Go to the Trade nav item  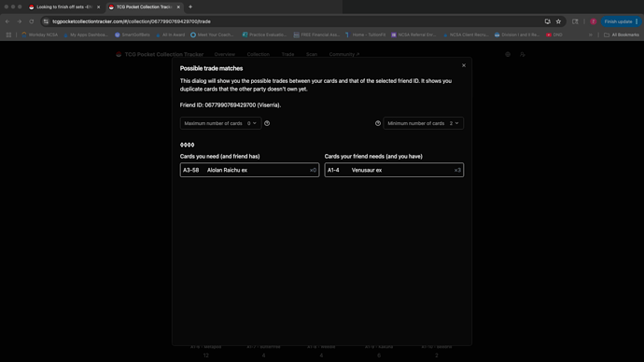point(287,54)
